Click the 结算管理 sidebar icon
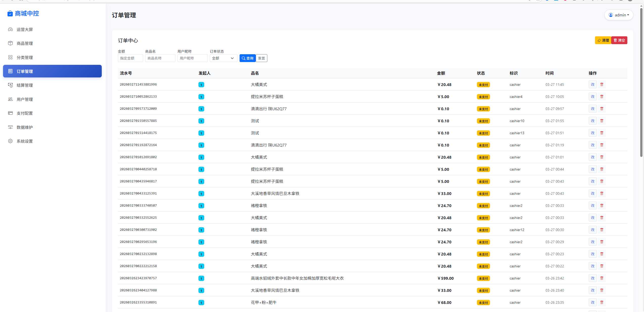The width and height of the screenshot is (644, 312). pyautogui.click(x=10, y=85)
